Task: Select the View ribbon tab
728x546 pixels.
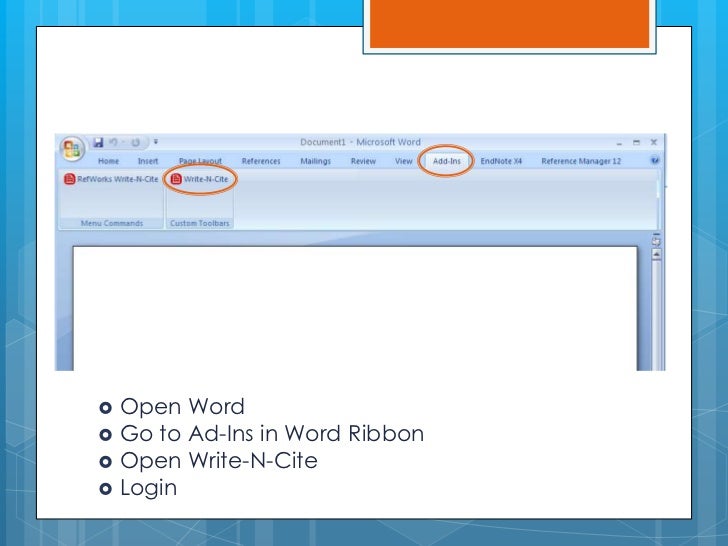Action: click(x=403, y=161)
